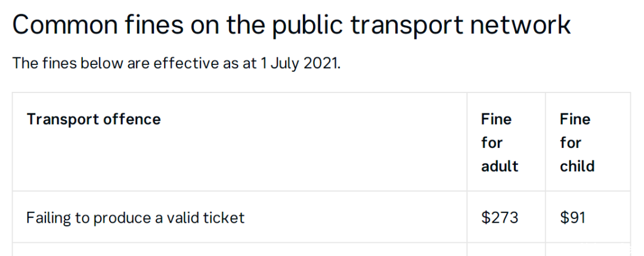
Task: Click the $91 child fine amount
Action: click(x=572, y=217)
